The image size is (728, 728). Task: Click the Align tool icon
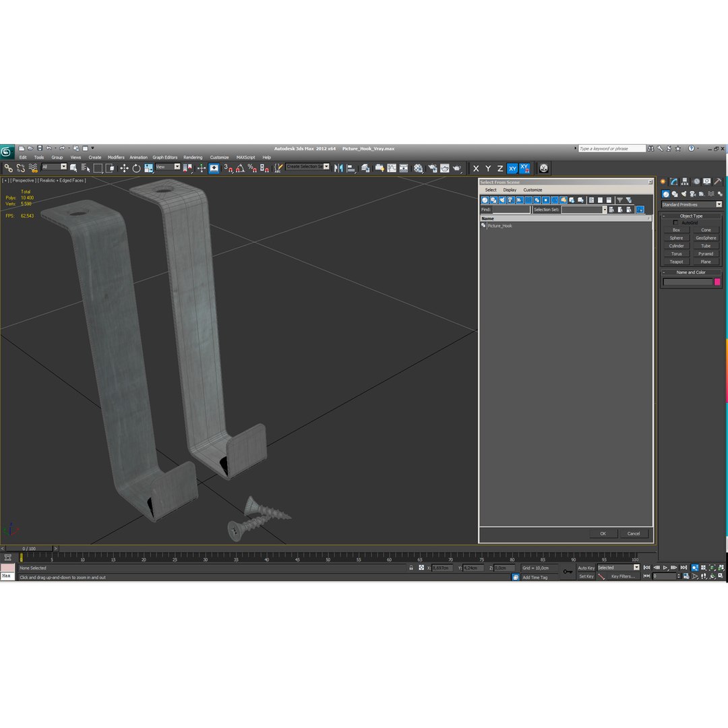[351, 168]
